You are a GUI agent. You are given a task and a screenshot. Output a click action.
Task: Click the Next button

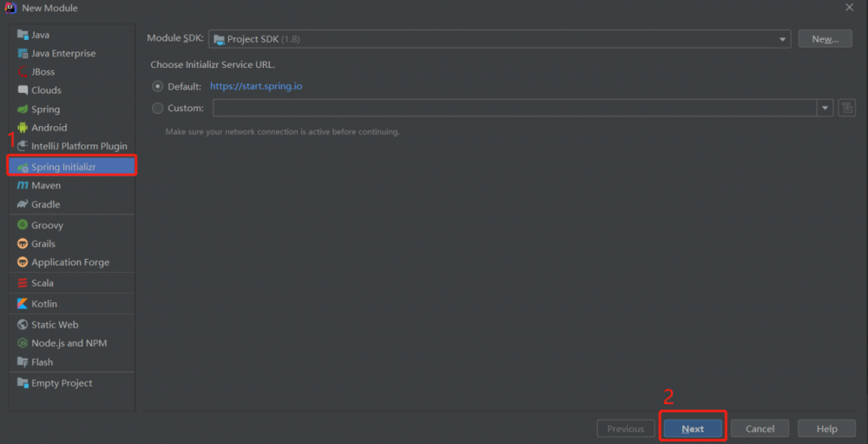tap(693, 429)
